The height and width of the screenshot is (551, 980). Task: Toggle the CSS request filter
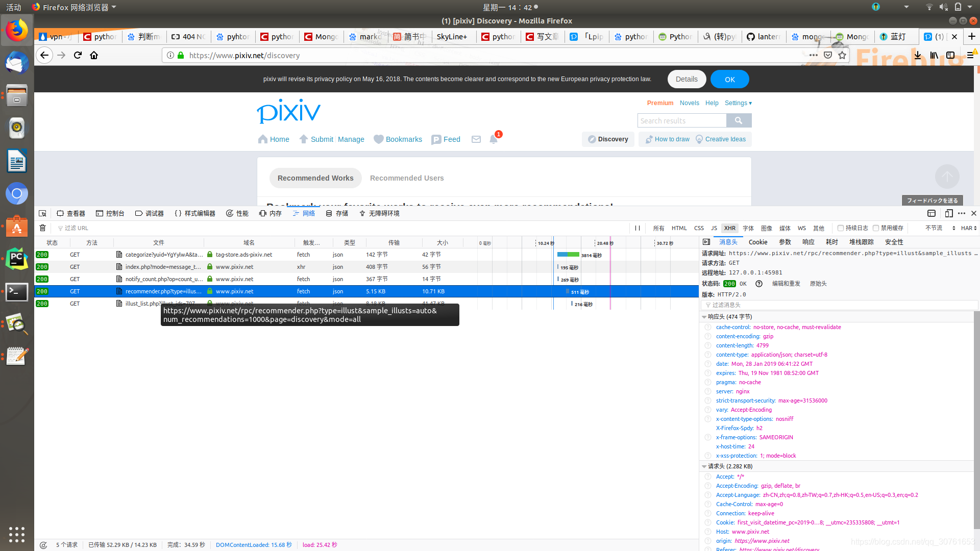pos(699,228)
